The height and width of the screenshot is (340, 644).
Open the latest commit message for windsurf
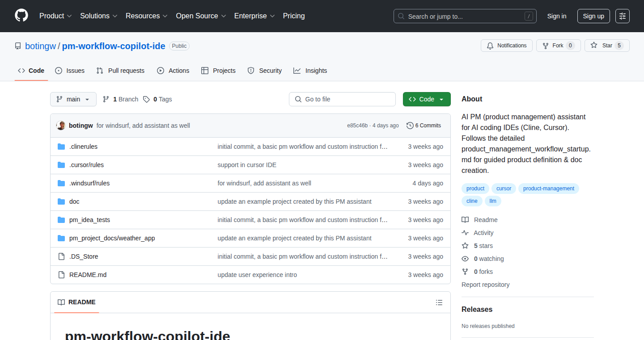[x=143, y=126]
